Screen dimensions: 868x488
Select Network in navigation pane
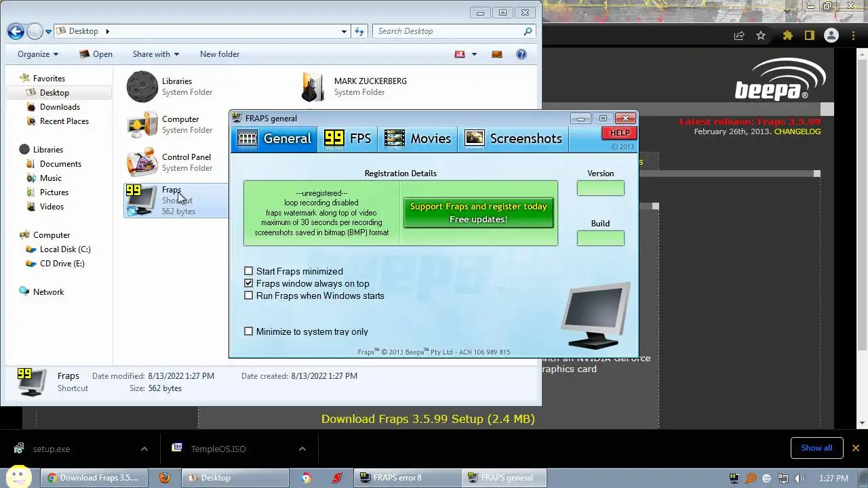coord(48,292)
